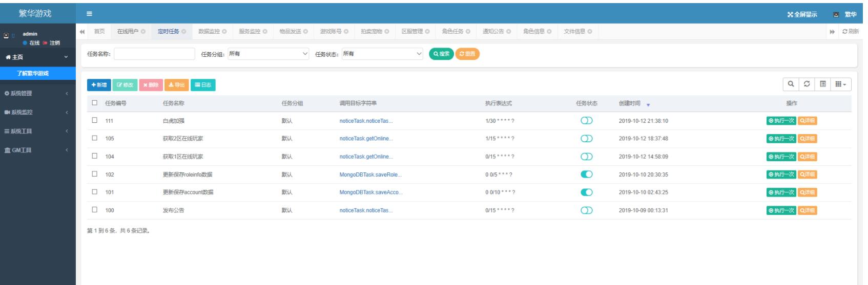
Task: Click the double-right arrow to scroll tabs
Action: tap(832, 32)
